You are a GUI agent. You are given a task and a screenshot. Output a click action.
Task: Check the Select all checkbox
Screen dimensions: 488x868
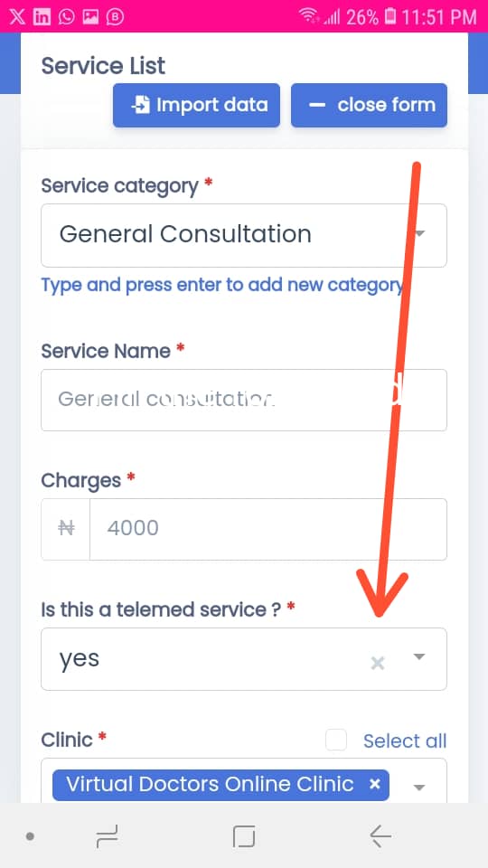point(336,741)
